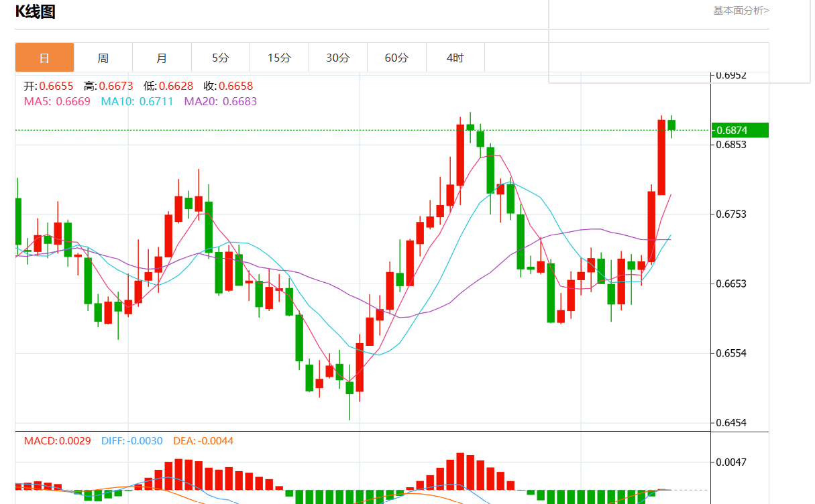This screenshot has width=815, height=504.
Task: Click the 0.6753 price axis label
Action: [x=731, y=214]
